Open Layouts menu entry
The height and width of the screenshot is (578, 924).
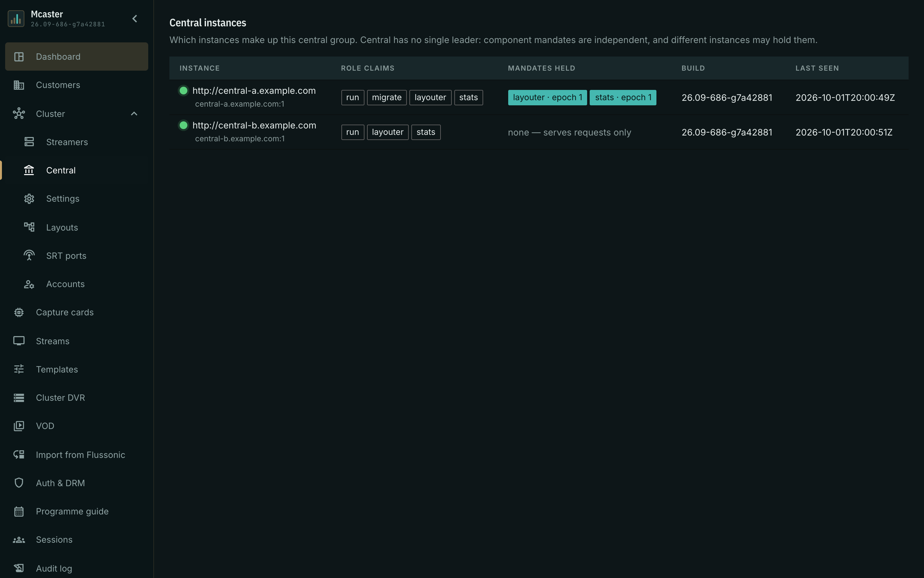pos(77,227)
